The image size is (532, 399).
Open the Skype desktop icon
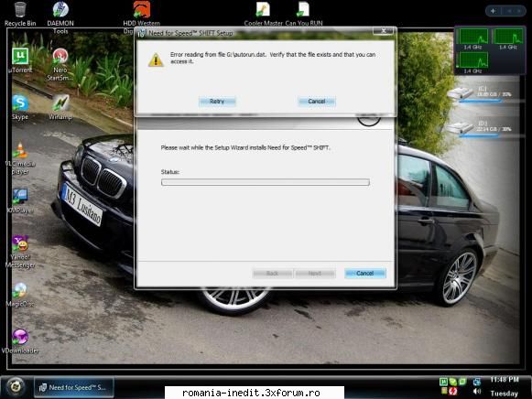pyautogui.click(x=20, y=107)
